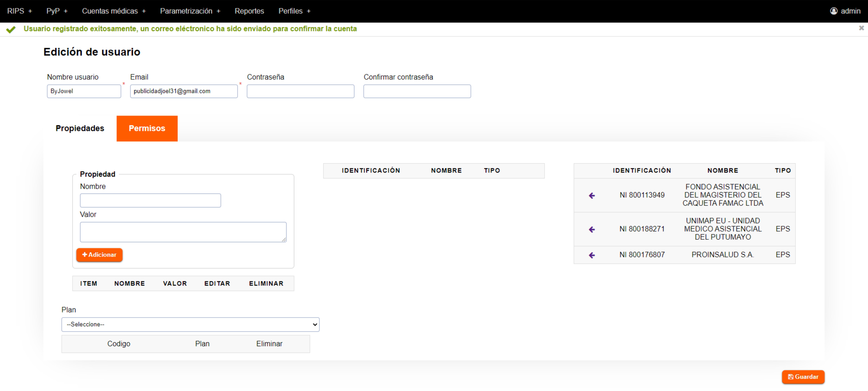Click the Valor textarea
Image resolution: width=868 pixels, height=391 pixels.
click(x=183, y=232)
